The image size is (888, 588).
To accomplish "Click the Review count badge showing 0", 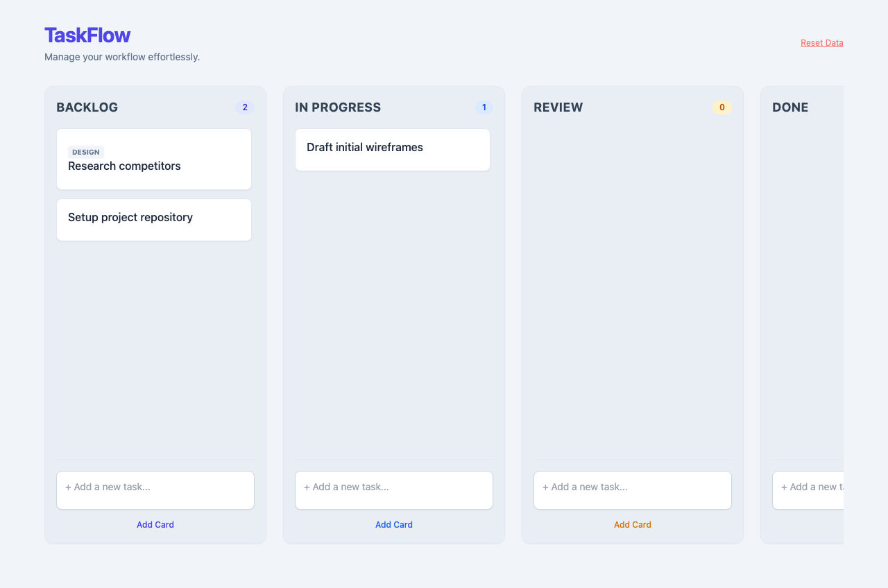I will [x=721, y=107].
